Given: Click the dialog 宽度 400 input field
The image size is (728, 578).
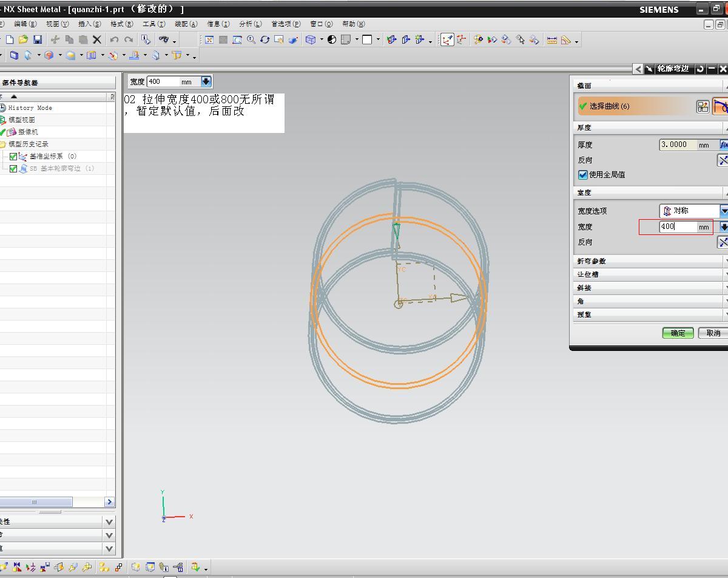Looking at the screenshot, I should [x=677, y=226].
